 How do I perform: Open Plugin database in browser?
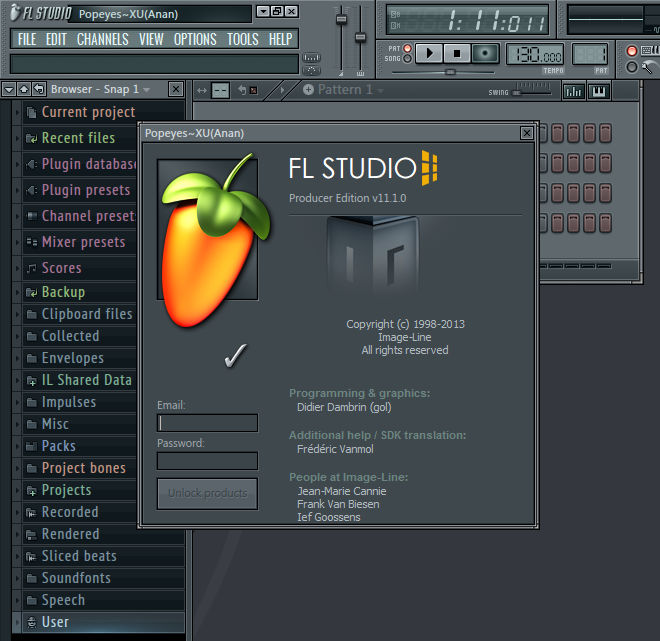pos(89,164)
